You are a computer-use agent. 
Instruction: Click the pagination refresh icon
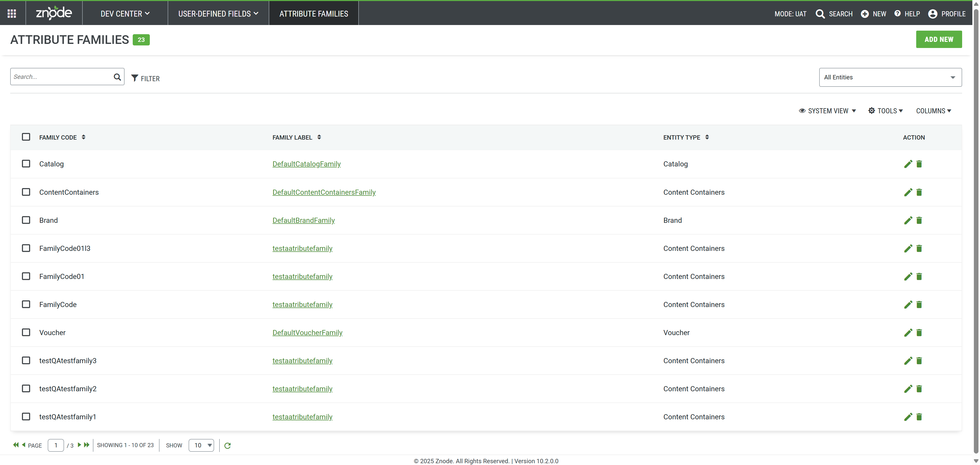pos(227,446)
